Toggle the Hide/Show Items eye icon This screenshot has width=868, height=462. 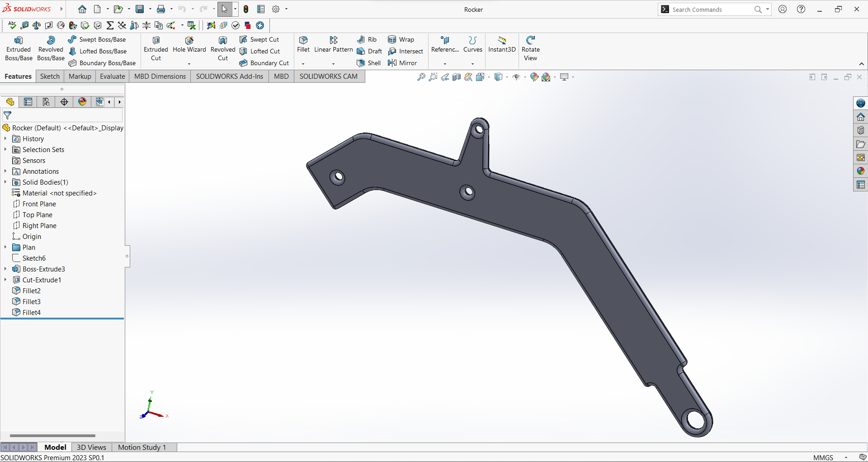point(516,77)
